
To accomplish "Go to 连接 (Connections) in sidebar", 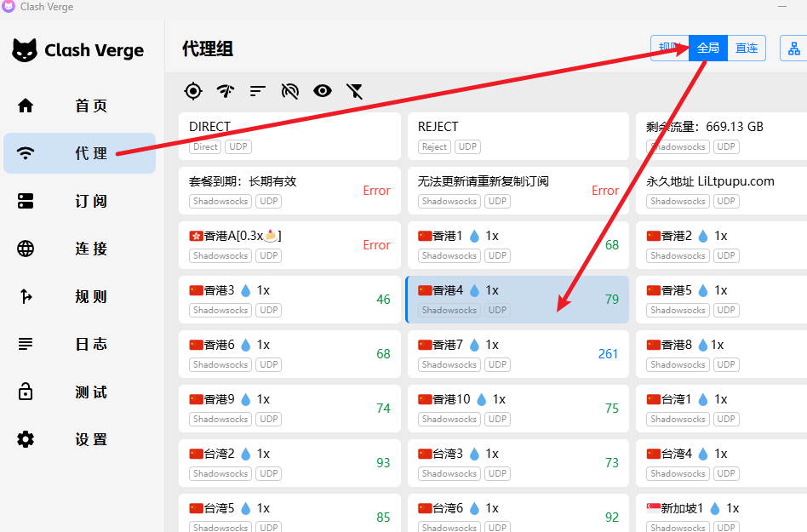I will tap(79, 249).
